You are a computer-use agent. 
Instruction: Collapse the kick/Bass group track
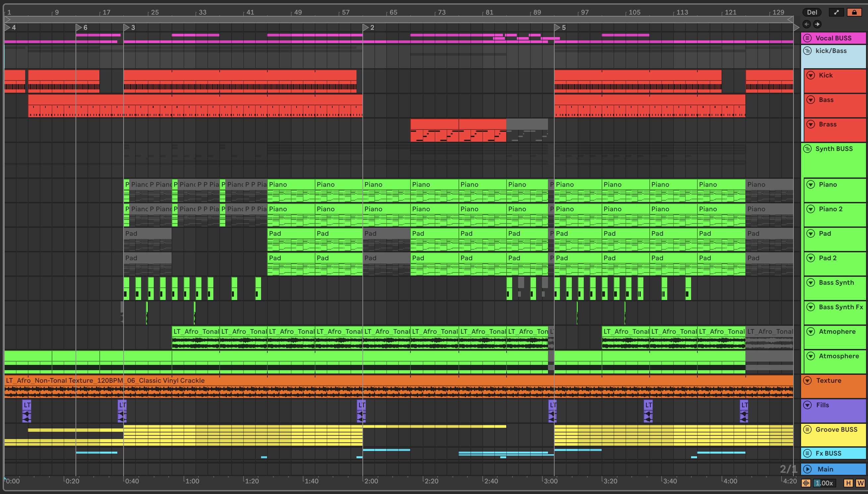(808, 51)
